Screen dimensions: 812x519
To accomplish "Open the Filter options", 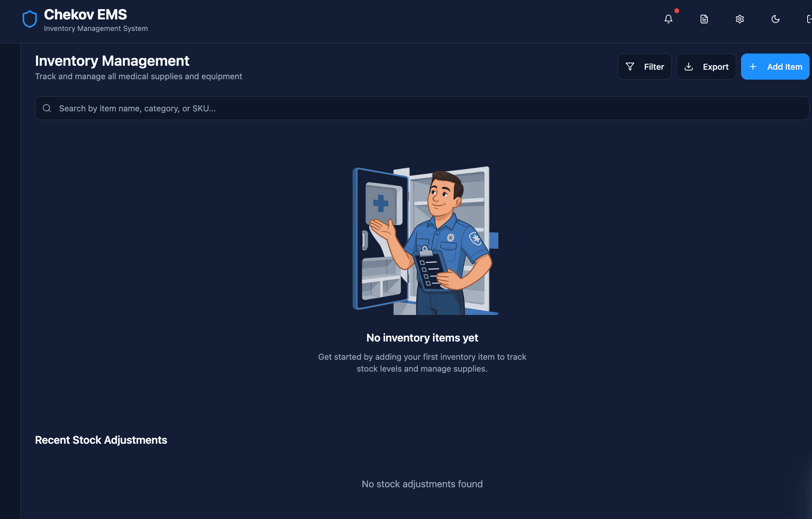I will tap(645, 67).
